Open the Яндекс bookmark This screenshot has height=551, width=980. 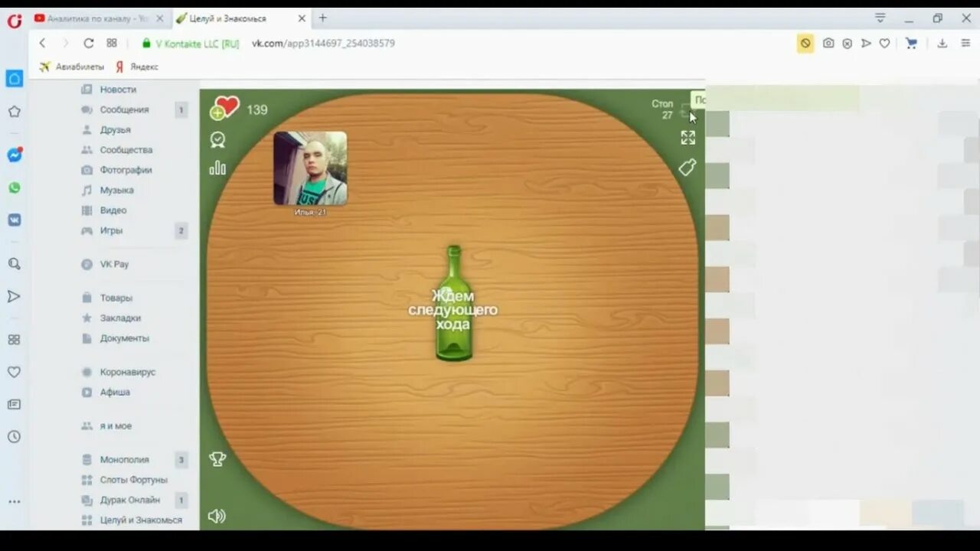pyautogui.click(x=137, y=67)
